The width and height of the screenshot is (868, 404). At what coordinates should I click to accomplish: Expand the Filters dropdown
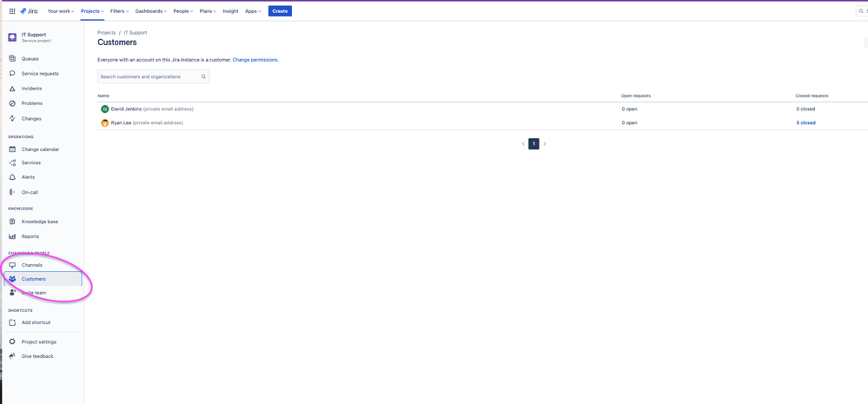click(120, 11)
